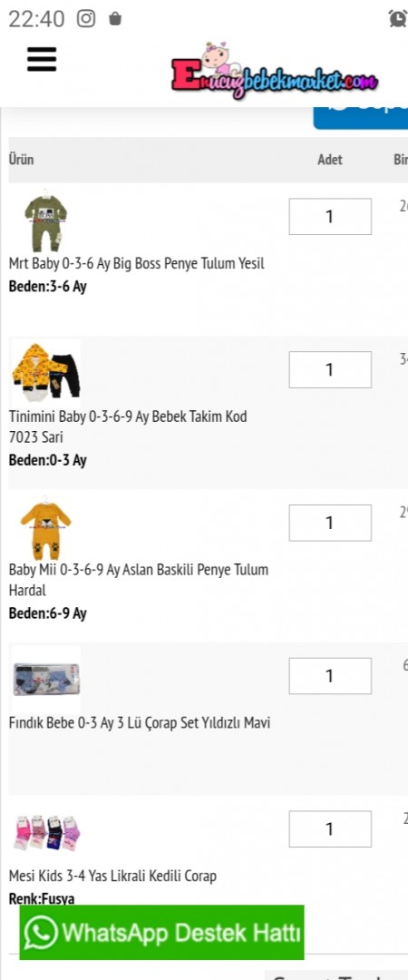This screenshot has height=980, width=408.
Task: Open green Big Boss tulum thumbnail
Action: coord(45,220)
